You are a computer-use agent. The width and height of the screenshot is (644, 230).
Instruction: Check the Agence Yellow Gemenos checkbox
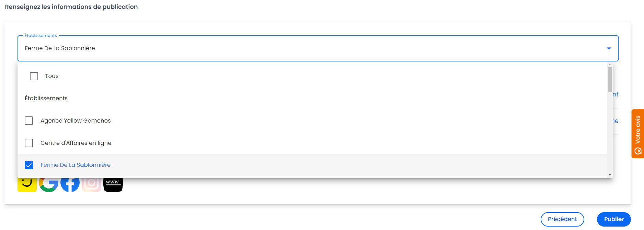(x=29, y=121)
